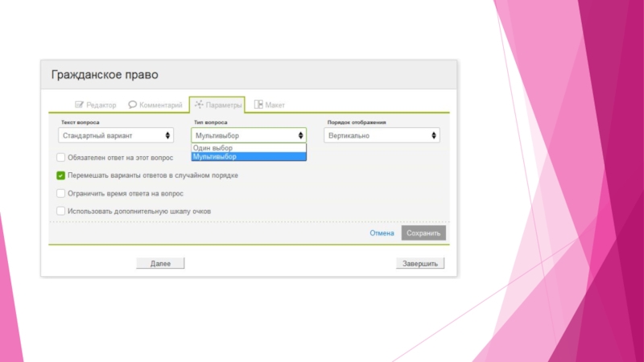Image resolution: width=644 pixels, height=362 pixels.
Task: Click the Гражданское право title
Action: [105, 75]
